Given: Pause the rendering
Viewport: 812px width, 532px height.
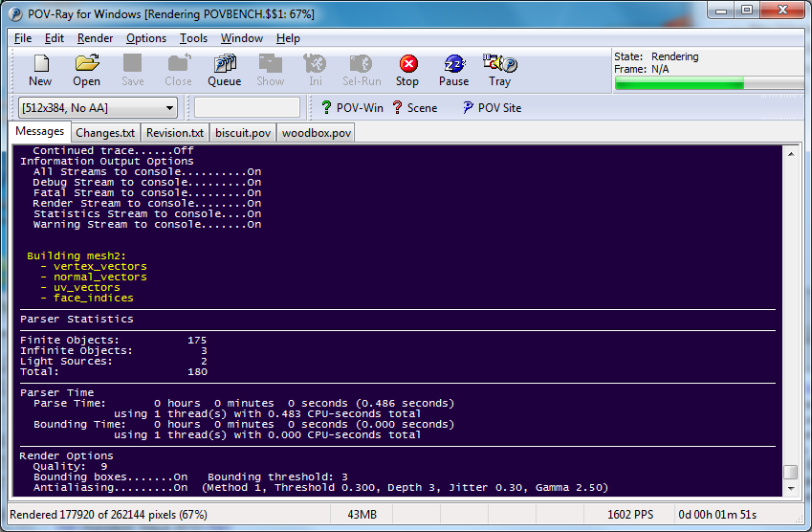Looking at the screenshot, I should 453,71.
